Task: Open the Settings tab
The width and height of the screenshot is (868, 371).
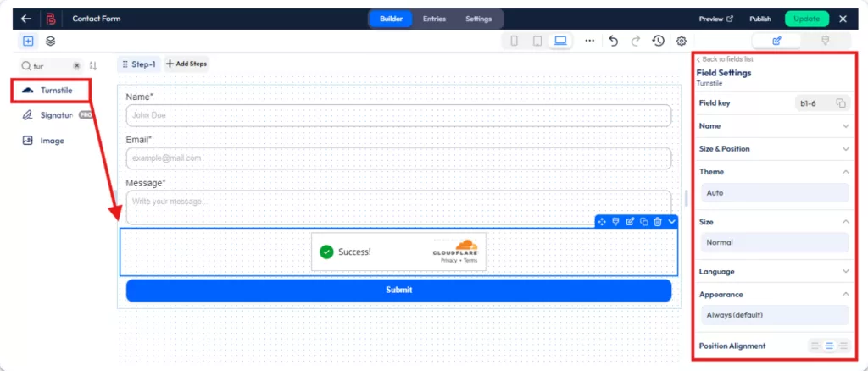Action: (x=478, y=19)
